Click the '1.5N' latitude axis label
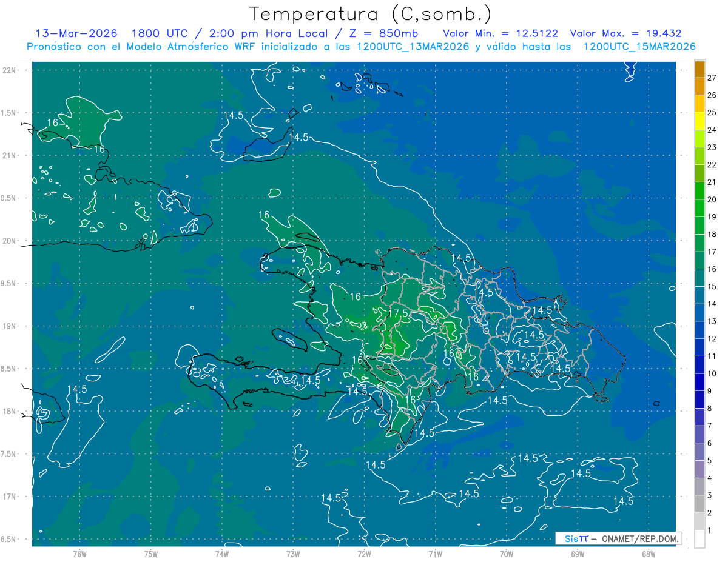 [x=8, y=113]
